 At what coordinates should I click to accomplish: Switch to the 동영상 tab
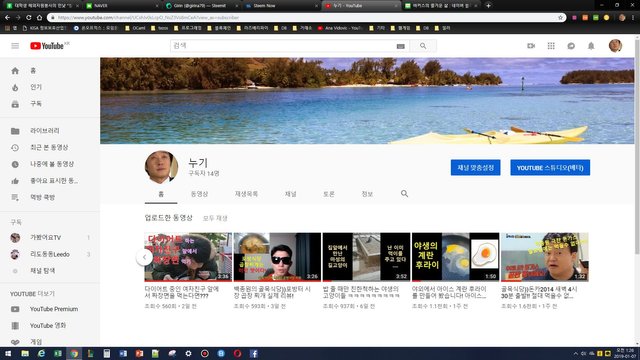pos(200,194)
